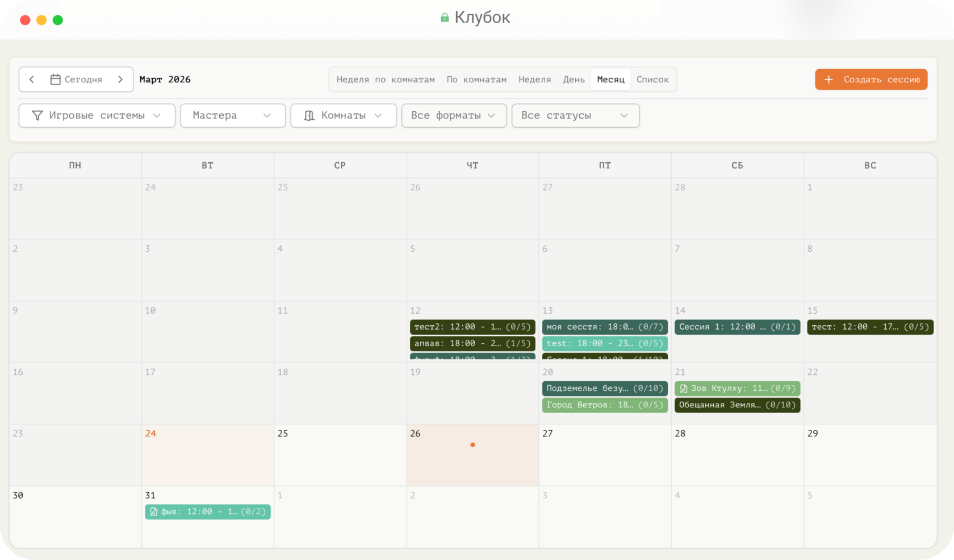Open Обещанная Земля session
954x560 pixels.
click(737, 405)
